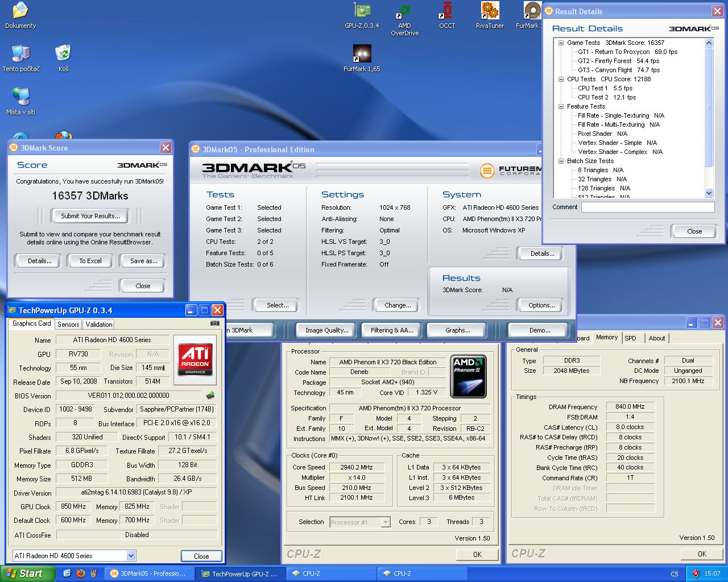728x582 pixels.
Task: Select the Graphics Card tab in GPU-Z
Action: pyautogui.click(x=32, y=323)
